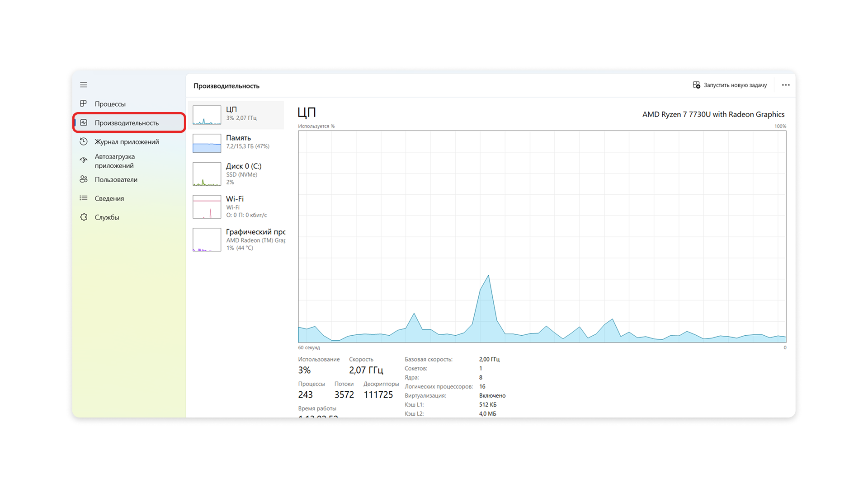The image size is (868, 488).
Task: Click the Автозагрузка приложений gauge icon
Action: point(84,160)
